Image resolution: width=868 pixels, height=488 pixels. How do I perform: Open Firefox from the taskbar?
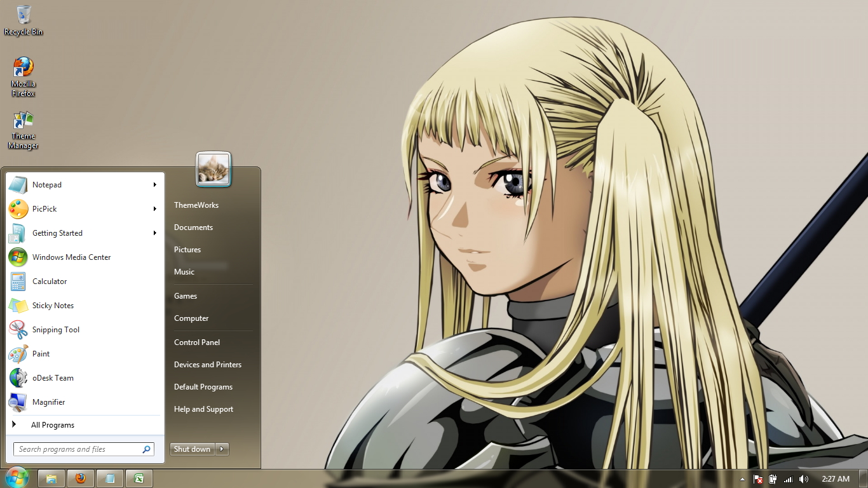pos(81,478)
